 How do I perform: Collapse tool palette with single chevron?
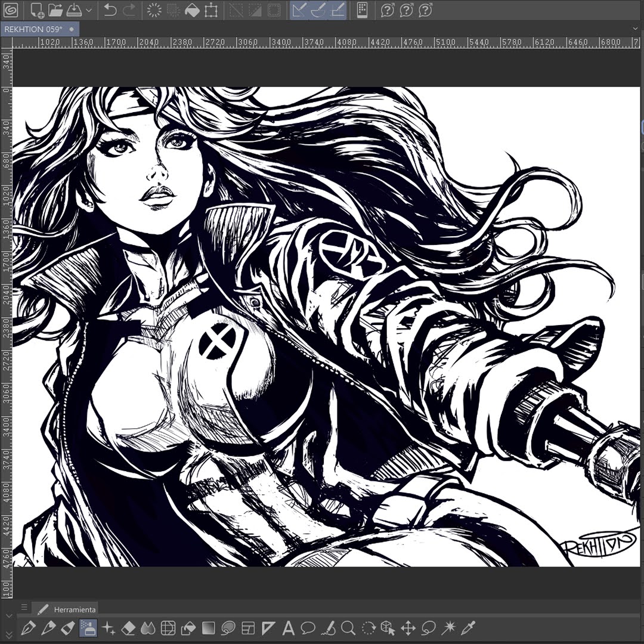click(9, 615)
